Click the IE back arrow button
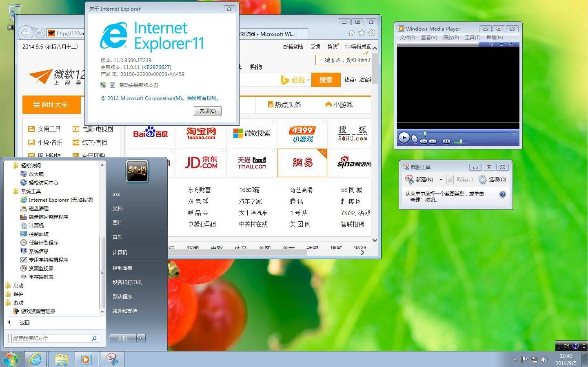 tap(26, 33)
